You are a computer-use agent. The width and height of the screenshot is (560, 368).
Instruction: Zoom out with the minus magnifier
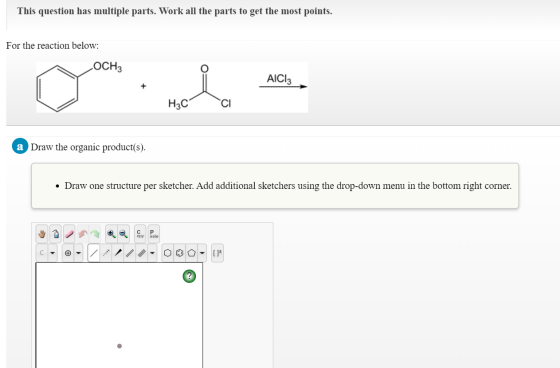click(123, 234)
